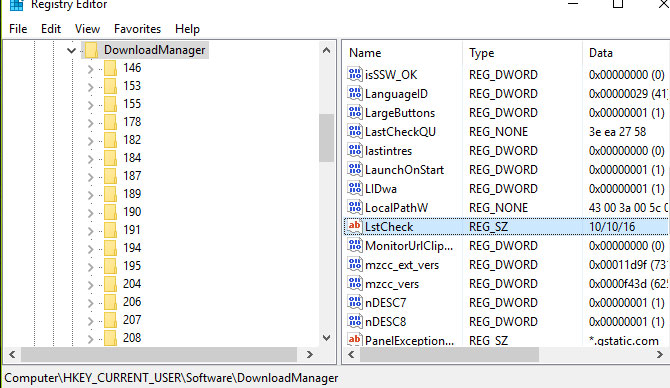Click the folder icon of key 153
670x388 pixels.
point(110,86)
